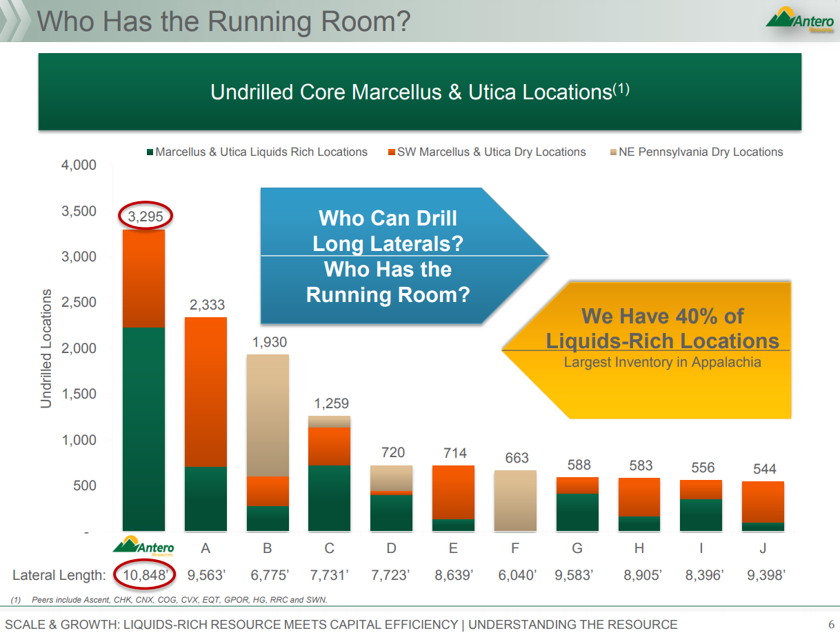Click the red-circled 3,295 value label
840x633 pixels.
pyautogui.click(x=145, y=217)
